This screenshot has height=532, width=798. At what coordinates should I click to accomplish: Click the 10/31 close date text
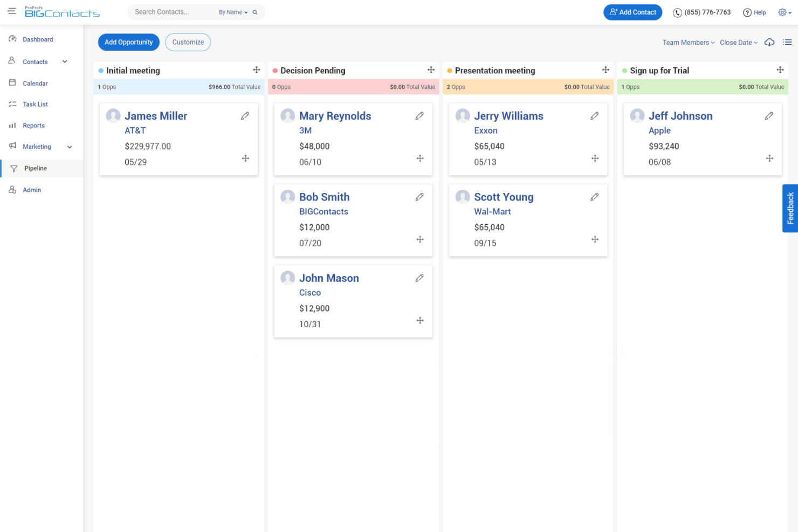310,324
